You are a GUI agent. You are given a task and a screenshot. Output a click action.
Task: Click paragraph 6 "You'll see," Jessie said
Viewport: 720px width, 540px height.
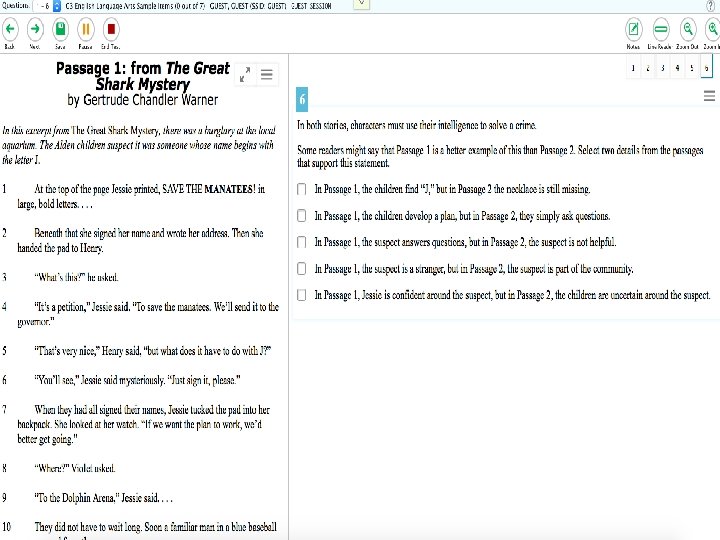pos(137,380)
